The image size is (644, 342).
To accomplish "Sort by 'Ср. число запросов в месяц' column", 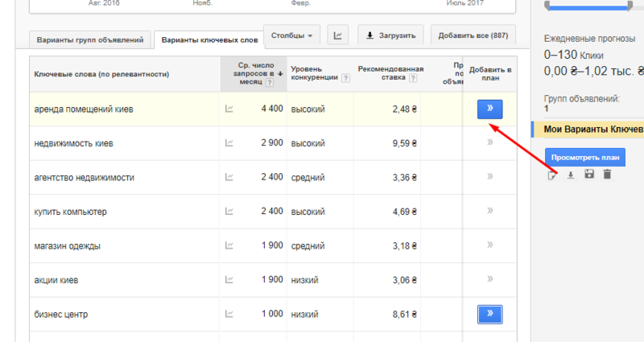I will click(254, 74).
